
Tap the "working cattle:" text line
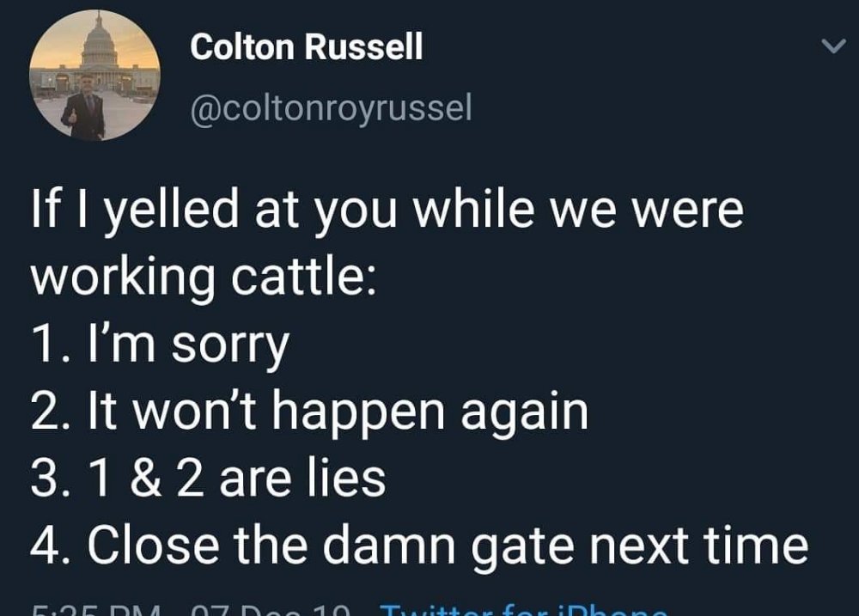tap(204, 278)
